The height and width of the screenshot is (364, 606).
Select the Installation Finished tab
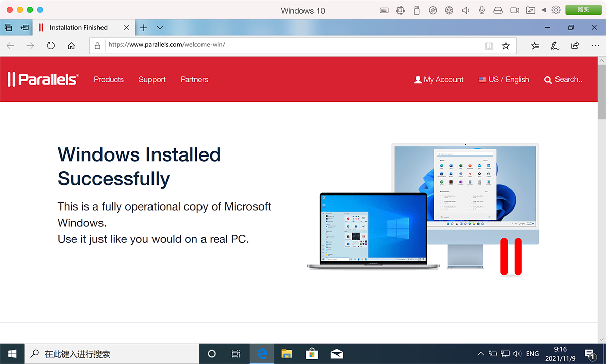point(78,28)
